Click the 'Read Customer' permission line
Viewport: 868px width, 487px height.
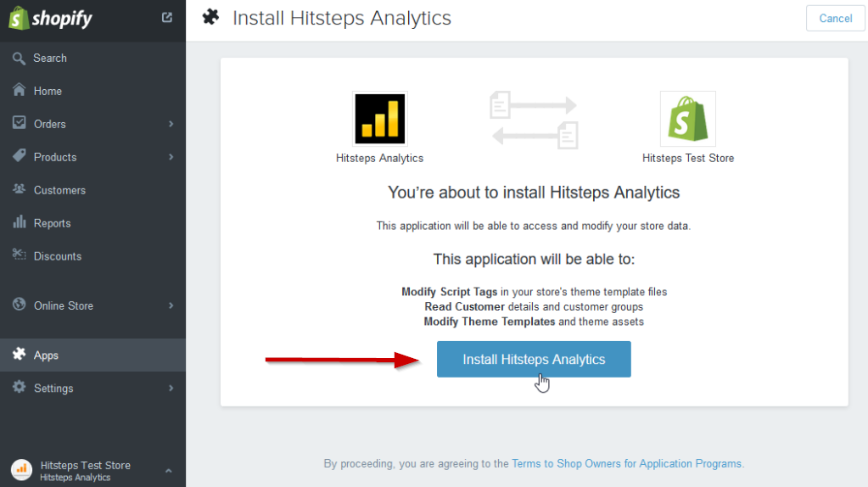[x=534, y=306]
